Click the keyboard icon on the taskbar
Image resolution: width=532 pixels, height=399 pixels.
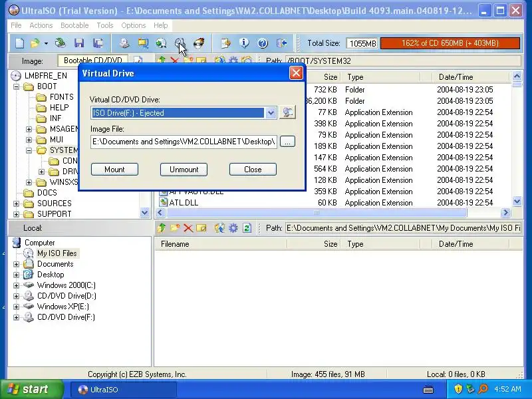pyautogui.click(x=428, y=389)
